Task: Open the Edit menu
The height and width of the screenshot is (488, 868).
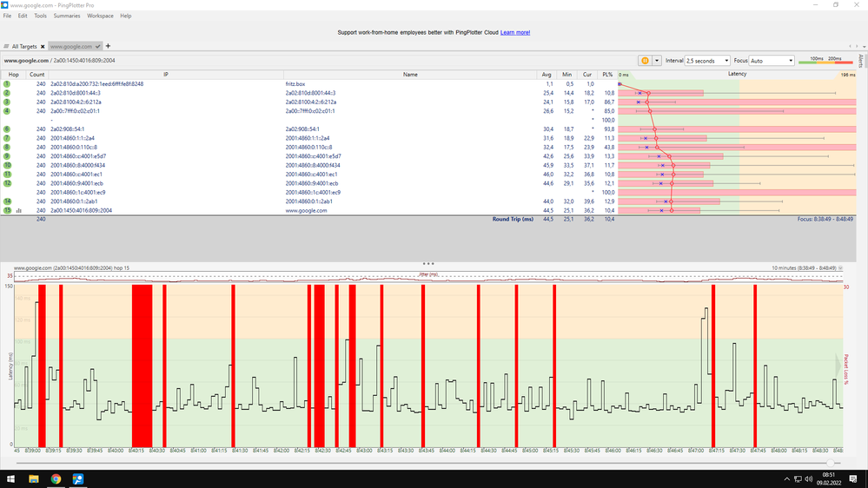Action: (22, 16)
